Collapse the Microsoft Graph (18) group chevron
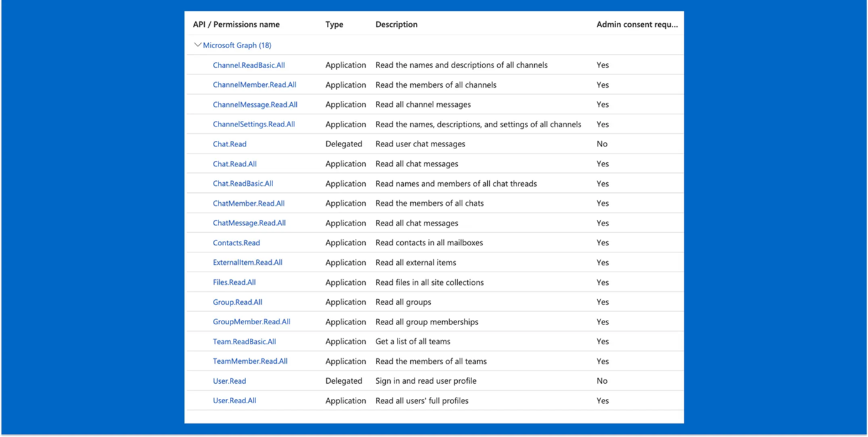The height and width of the screenshot is (437, 868). click(198, 45)
